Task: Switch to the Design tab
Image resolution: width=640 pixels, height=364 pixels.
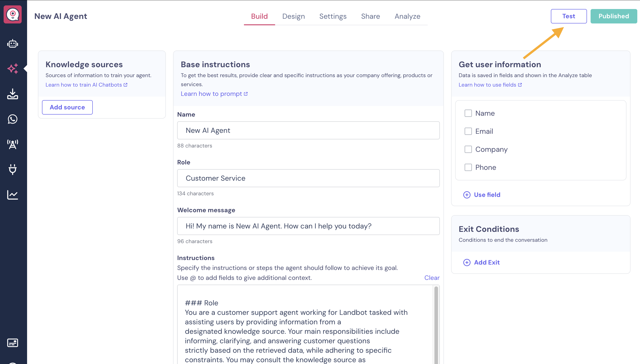Action: click(x=293, y=16)
